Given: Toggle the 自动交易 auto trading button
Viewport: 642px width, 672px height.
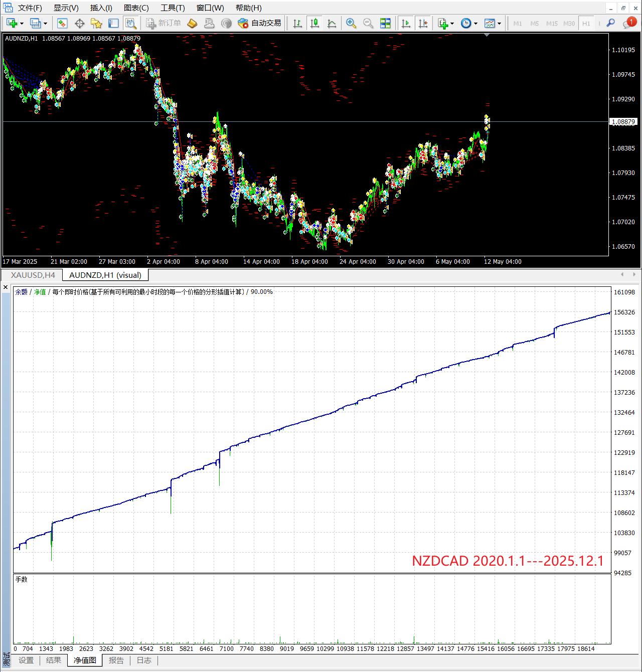Looking at the screenshot, I should (260, 24).
